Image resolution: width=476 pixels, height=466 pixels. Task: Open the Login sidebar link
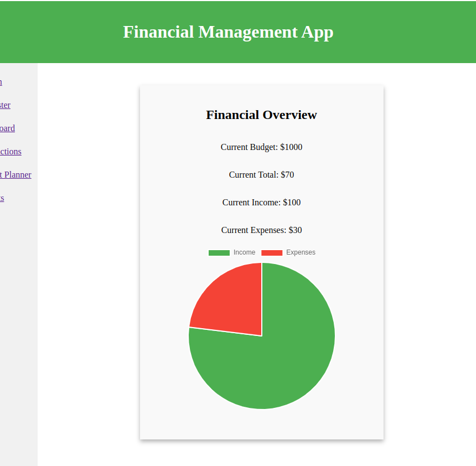coord(2,81)
